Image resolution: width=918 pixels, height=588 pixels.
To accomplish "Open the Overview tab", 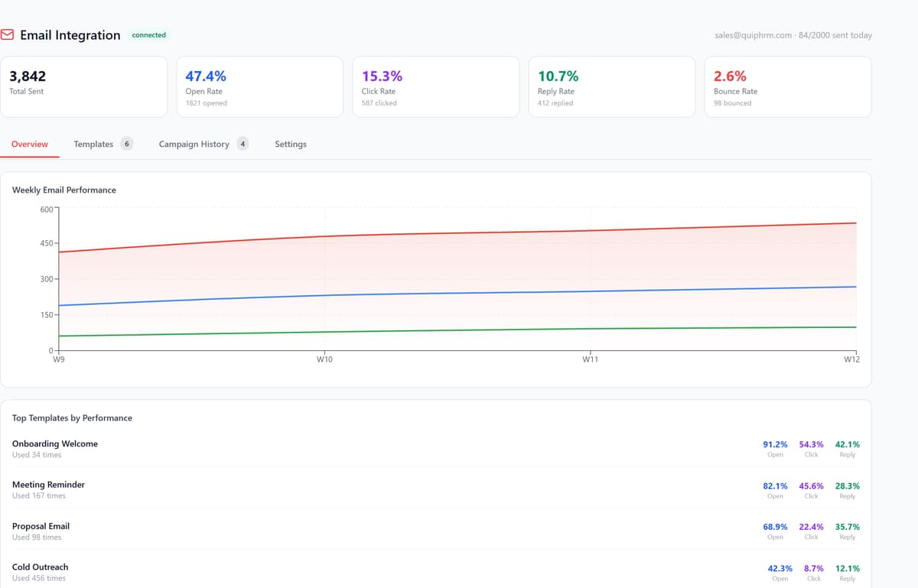I will click(30, 144).
